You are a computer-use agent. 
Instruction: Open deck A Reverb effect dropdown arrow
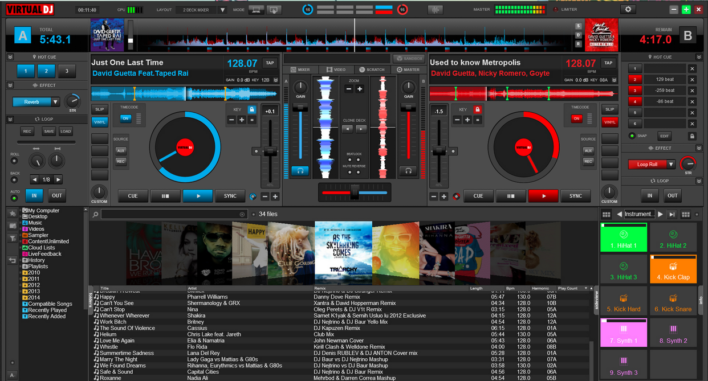tap(55, 102)
